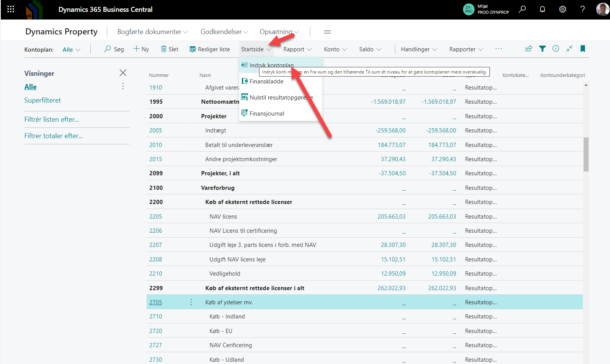Open more actions ellipsis in toolbar
The width and height of the screenshot is (610, 364).
(498, 49)
